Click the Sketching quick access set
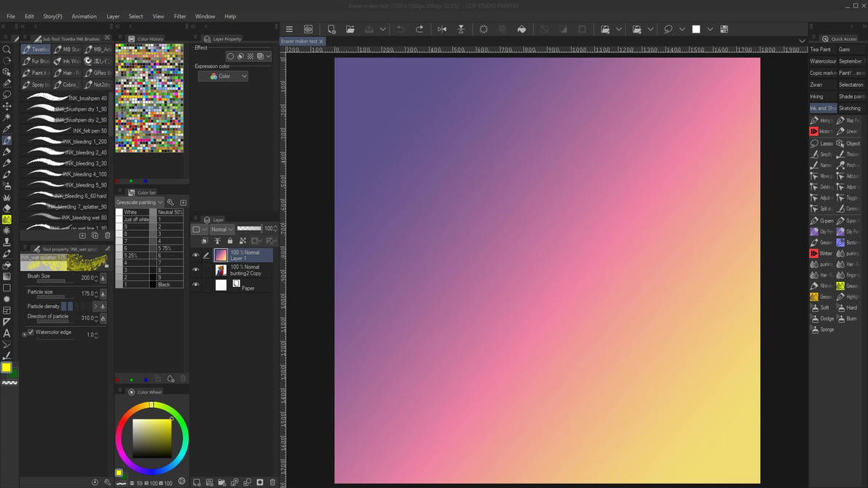This screenshot has height=488, width=868. 851,108
